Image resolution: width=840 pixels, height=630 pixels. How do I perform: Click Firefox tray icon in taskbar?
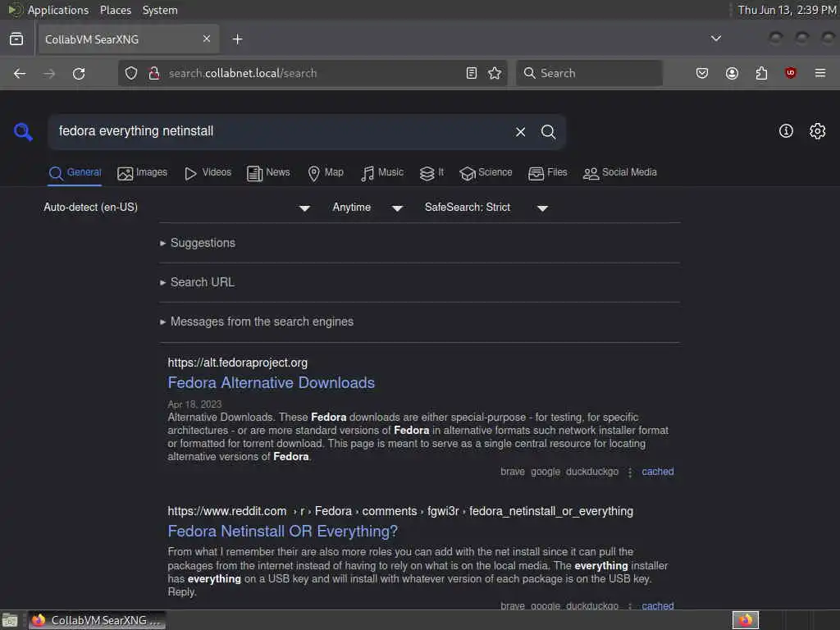tap(746, 620)
